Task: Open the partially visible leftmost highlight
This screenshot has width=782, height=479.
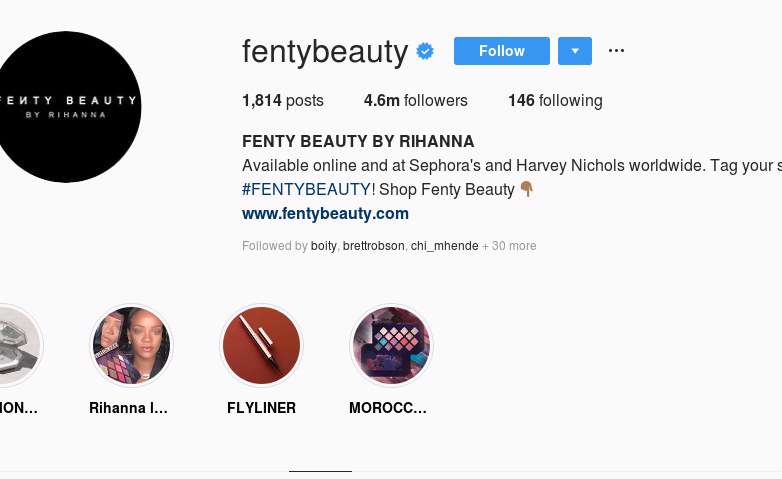Action: click(14, 346)
